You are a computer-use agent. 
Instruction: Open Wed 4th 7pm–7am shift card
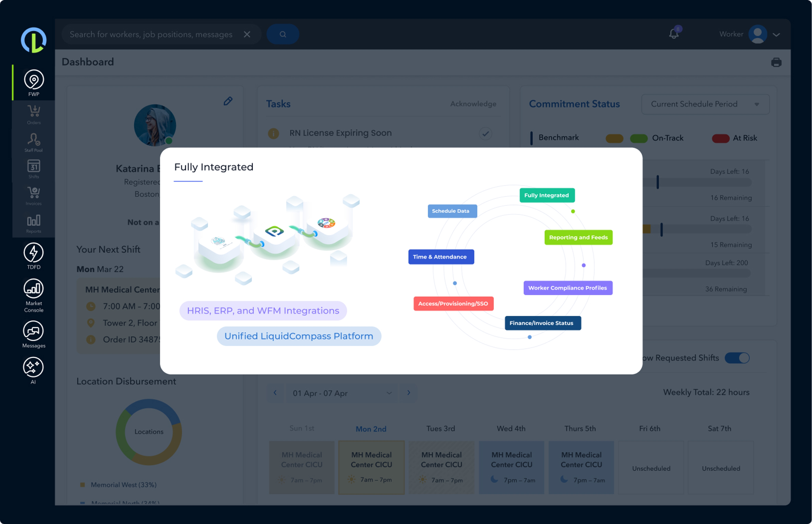click(x=511, y=468)
